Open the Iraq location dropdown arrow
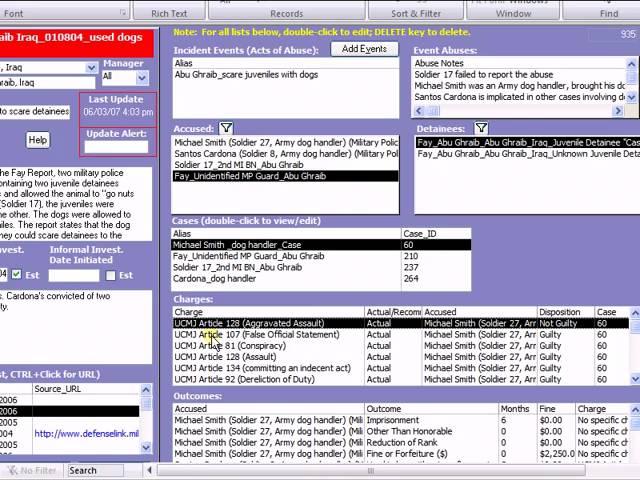 (91, 67)
